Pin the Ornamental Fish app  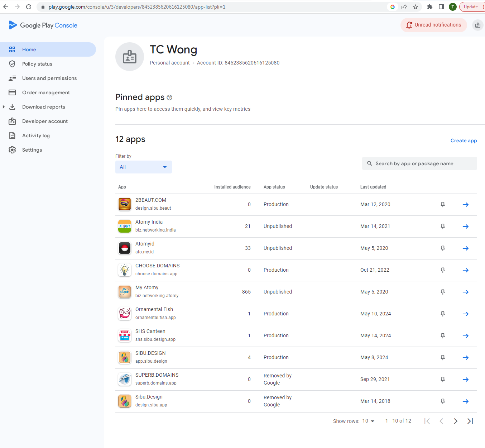443,314
